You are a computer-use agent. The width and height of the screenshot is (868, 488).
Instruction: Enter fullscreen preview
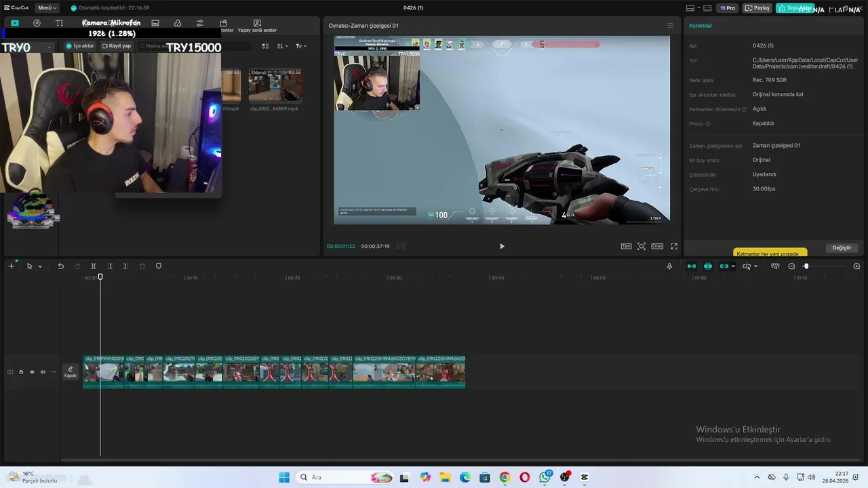tap(674, 246)
